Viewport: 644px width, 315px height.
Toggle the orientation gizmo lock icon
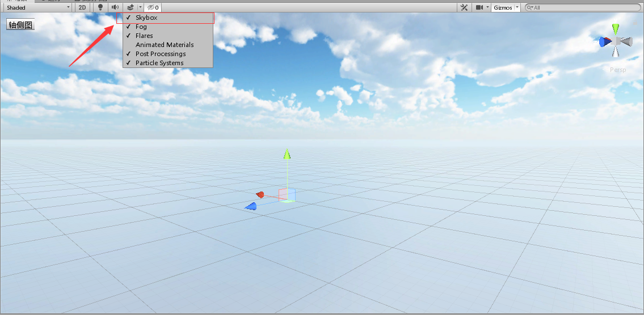[x=636, y=23]
